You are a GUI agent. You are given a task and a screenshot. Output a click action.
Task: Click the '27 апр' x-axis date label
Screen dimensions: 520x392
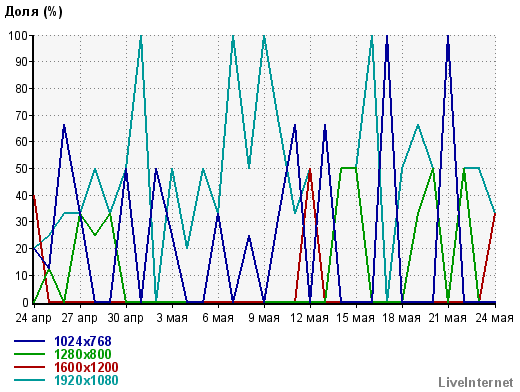(x=79, y=318)
